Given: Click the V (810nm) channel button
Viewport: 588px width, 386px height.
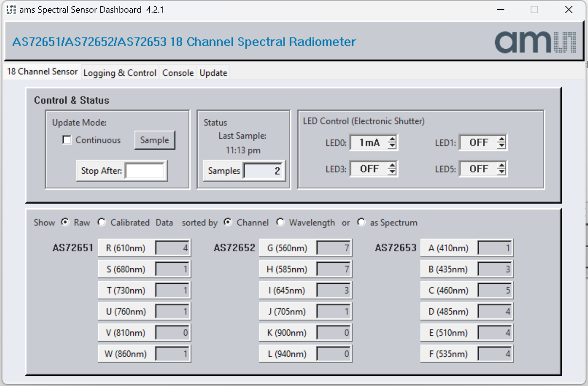Looking at the screenshot, I should coord(126,333).
